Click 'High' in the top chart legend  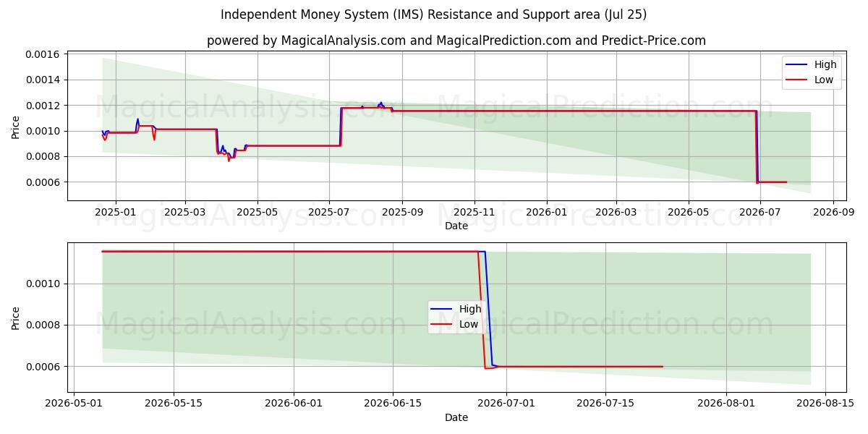click(x=825, y=65)
